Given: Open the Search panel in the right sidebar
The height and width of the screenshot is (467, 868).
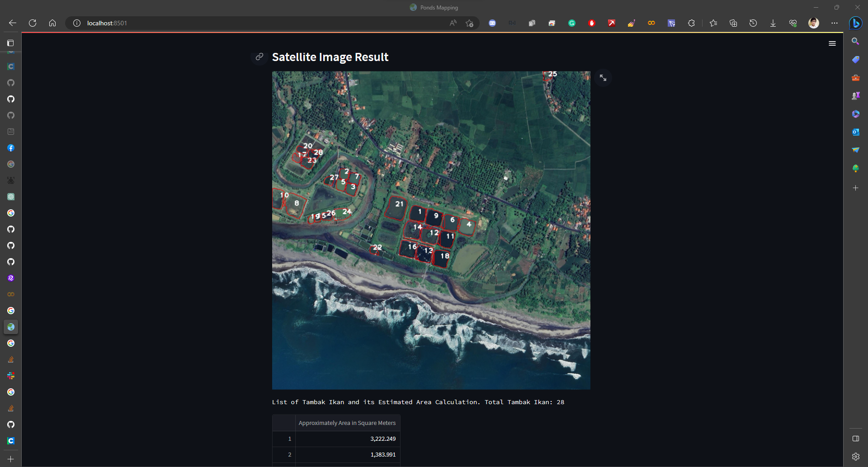Looking at the screenshot, I should point(856,41).
